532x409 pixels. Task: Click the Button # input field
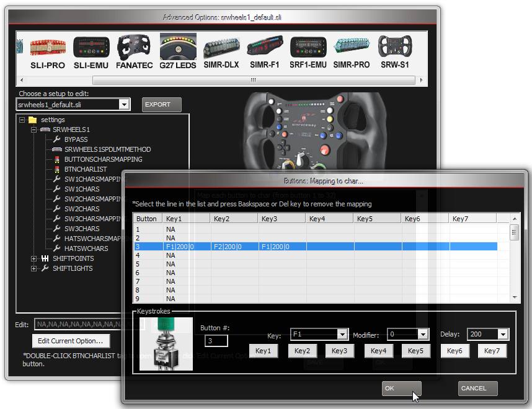point(216,340)
